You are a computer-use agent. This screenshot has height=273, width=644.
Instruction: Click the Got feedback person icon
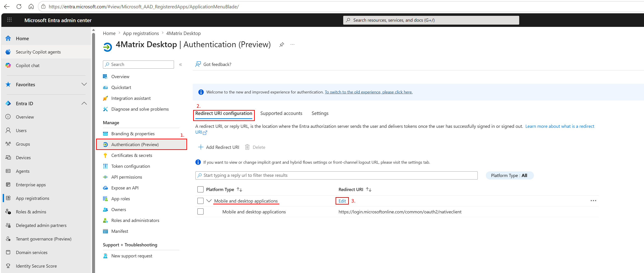click(x=198, y=64)
